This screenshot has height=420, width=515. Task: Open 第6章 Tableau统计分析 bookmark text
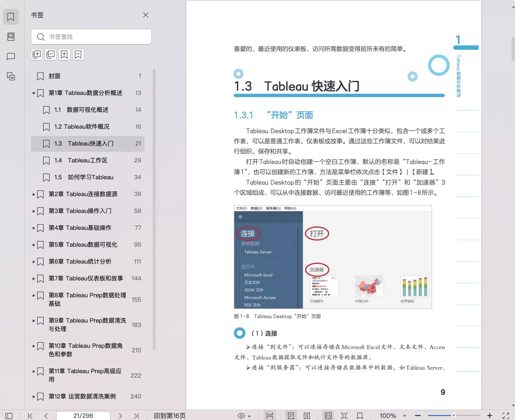pyautogui.click(x=80, y=262)
